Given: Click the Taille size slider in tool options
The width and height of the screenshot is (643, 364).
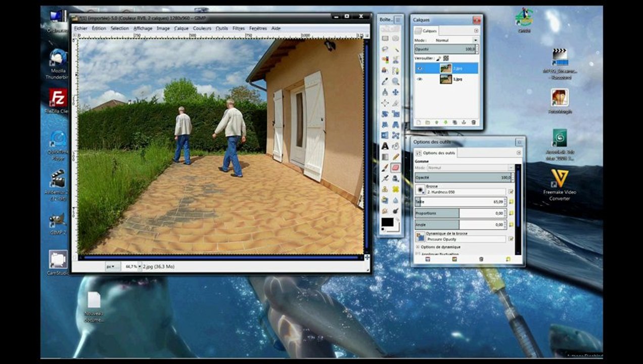Looking at the screenshot, I should coord(461,202).
